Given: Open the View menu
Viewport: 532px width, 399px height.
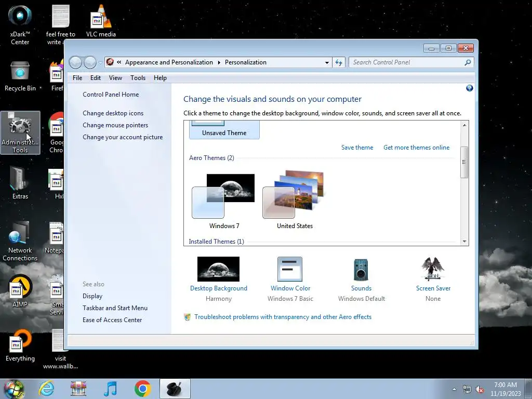Looking at the screenshot, I should (x=115, y=78).
